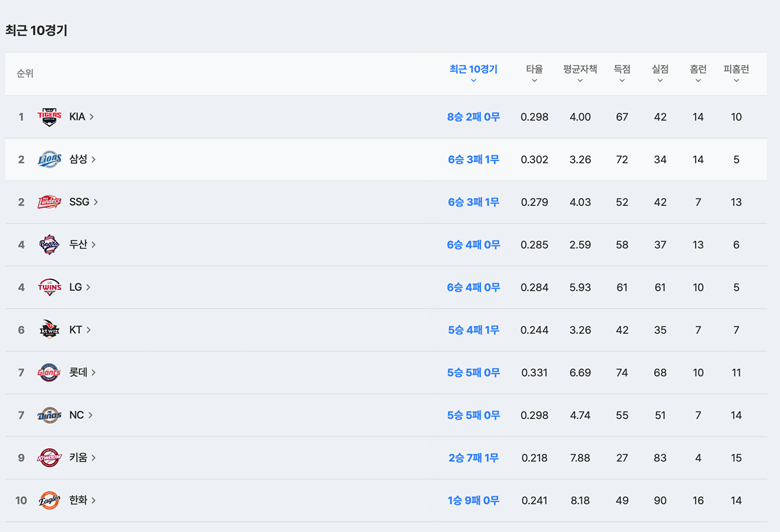Click LG's ERA value 5.93
780x532 pixels.
[x=580, y=288]
